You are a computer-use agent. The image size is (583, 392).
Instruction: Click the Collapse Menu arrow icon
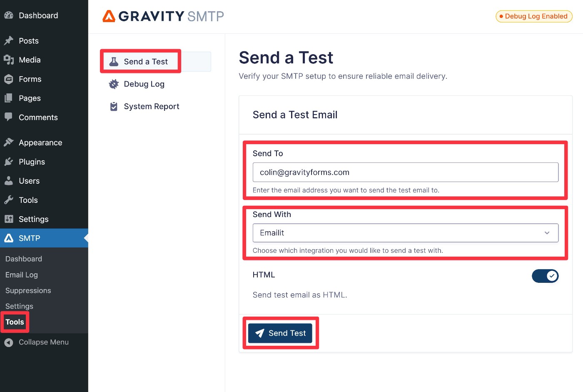[9, 342]
